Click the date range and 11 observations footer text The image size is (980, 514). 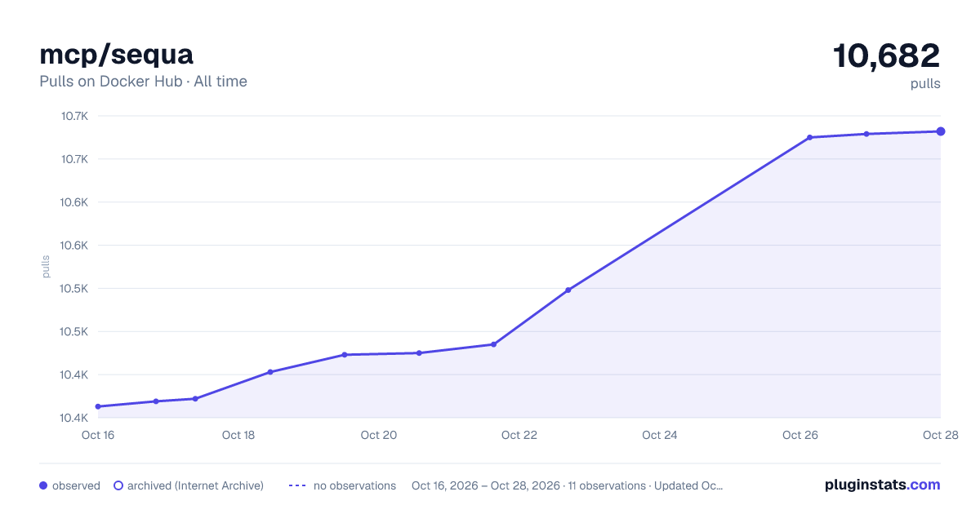pos(567,485)
